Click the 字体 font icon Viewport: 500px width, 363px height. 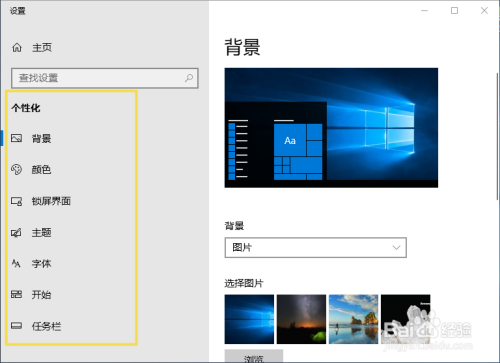tap(16, 264)
